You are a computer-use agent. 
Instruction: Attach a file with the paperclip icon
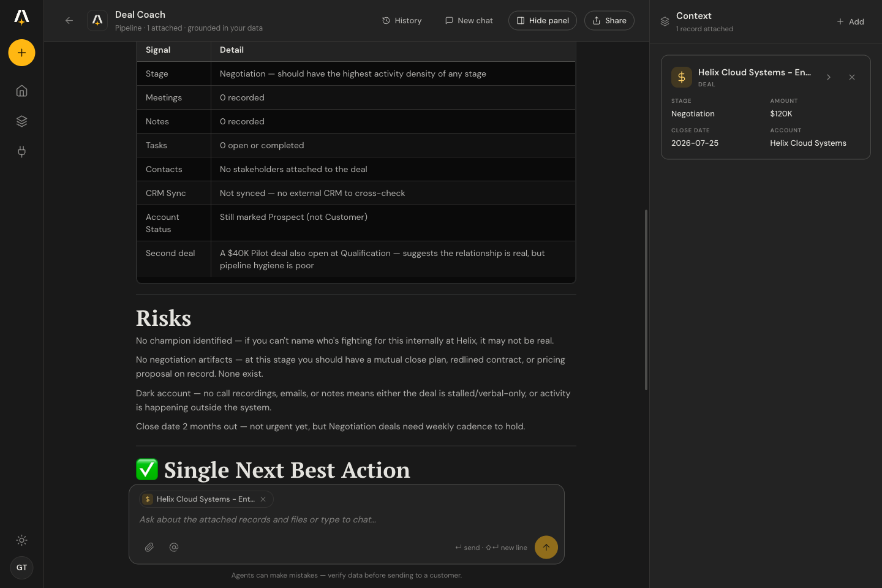[x=149, y=548]
